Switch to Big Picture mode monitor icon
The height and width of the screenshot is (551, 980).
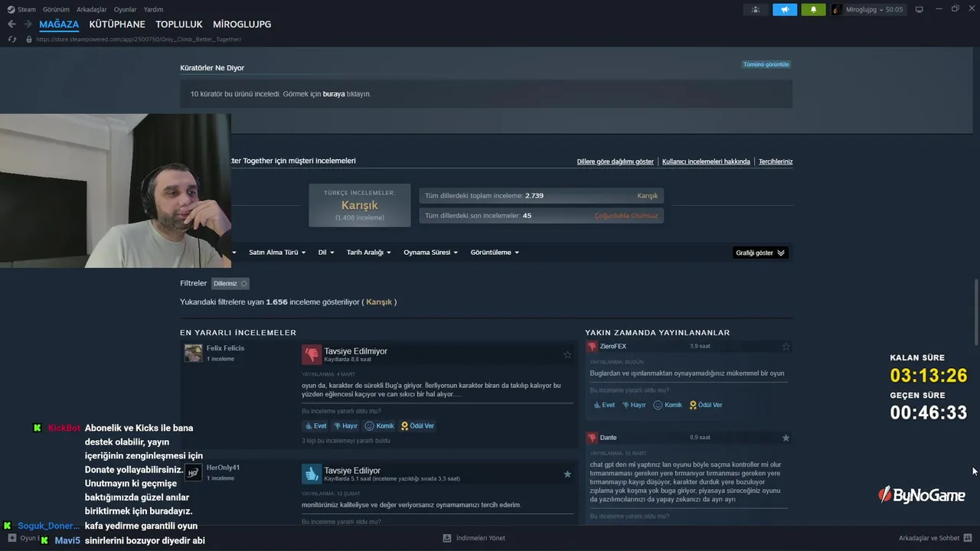920,9
